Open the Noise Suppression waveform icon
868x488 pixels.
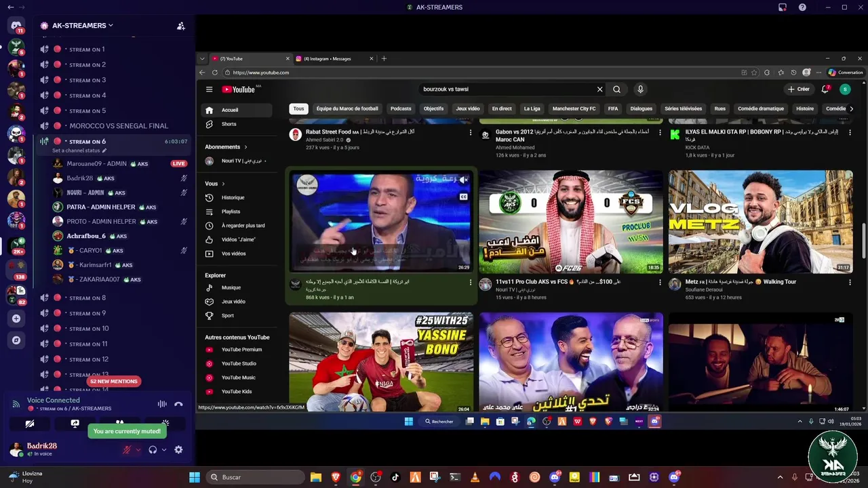click(x=162, y=404)
